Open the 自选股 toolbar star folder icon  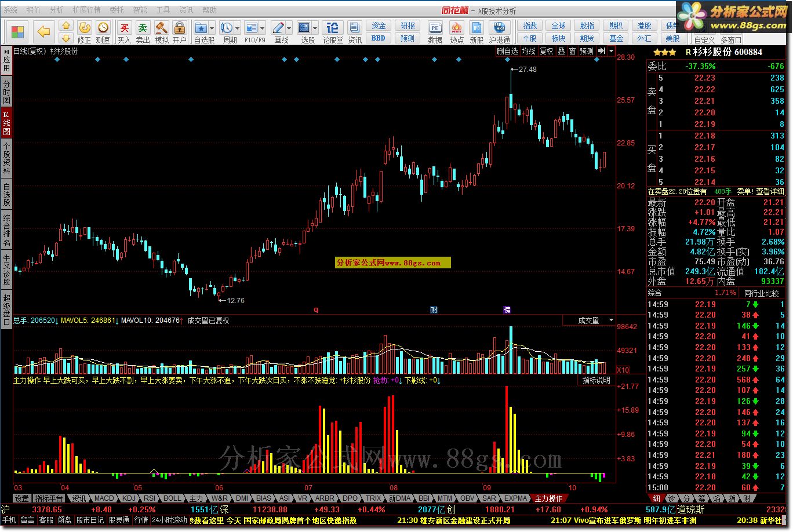(201, 28)
